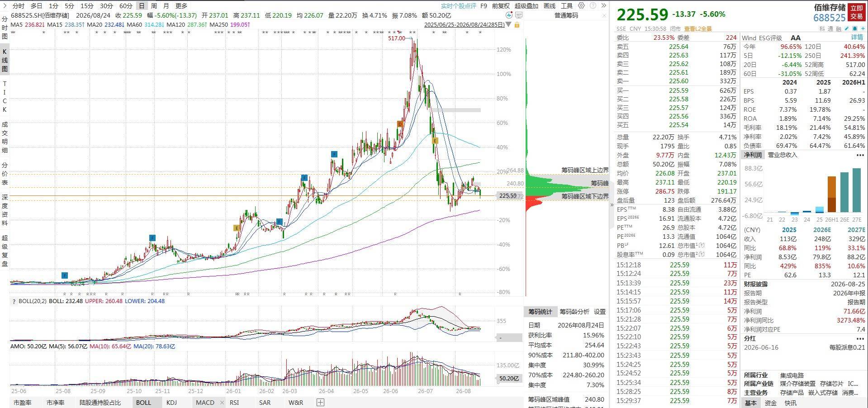Toggle the date range lock icon
Viewport: 868px width, 408px height.
[x=517, y=24]
